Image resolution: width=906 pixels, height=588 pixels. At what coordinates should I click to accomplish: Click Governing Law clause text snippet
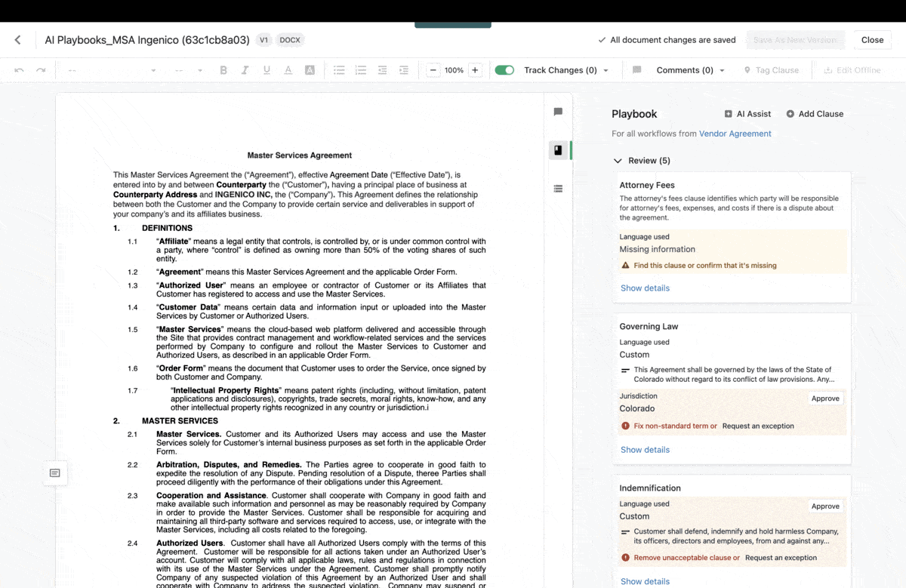coord(734,375)
